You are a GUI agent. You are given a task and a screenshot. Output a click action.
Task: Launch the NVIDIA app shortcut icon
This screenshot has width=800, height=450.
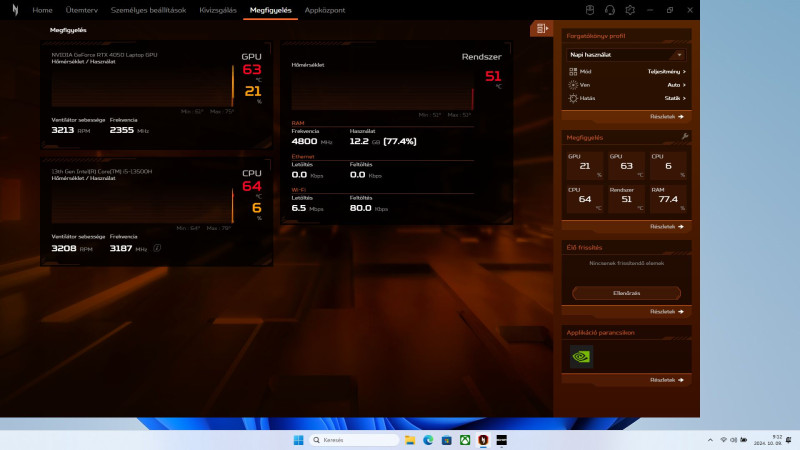click(x=581, y=357)
